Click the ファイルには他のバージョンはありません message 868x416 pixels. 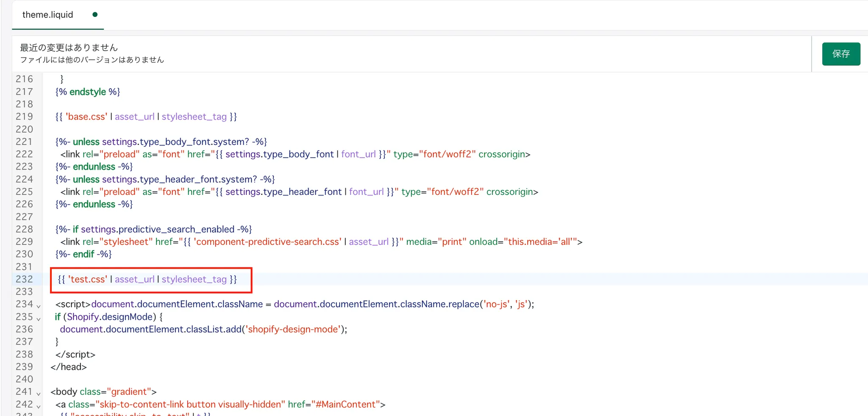click(92, 60)
